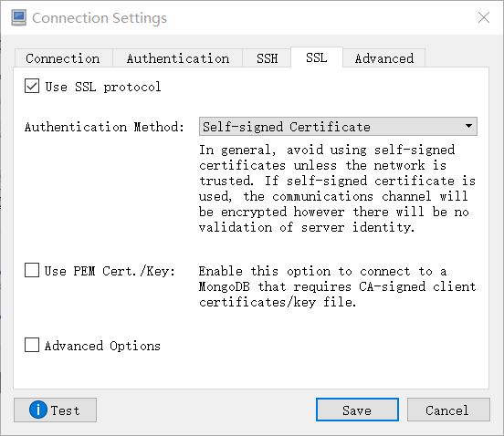Image resolution: width=504 pixels, height=436 pixels.
Task: Switch to the Connection tab
Action: [x=63, y=58]
